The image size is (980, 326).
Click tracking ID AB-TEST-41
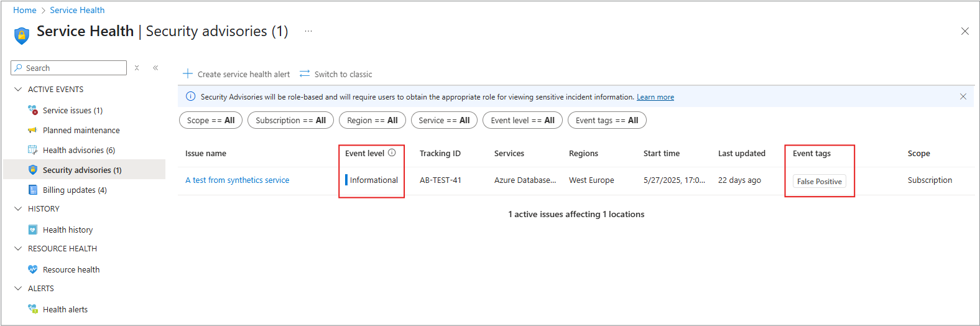pos(440,180)
